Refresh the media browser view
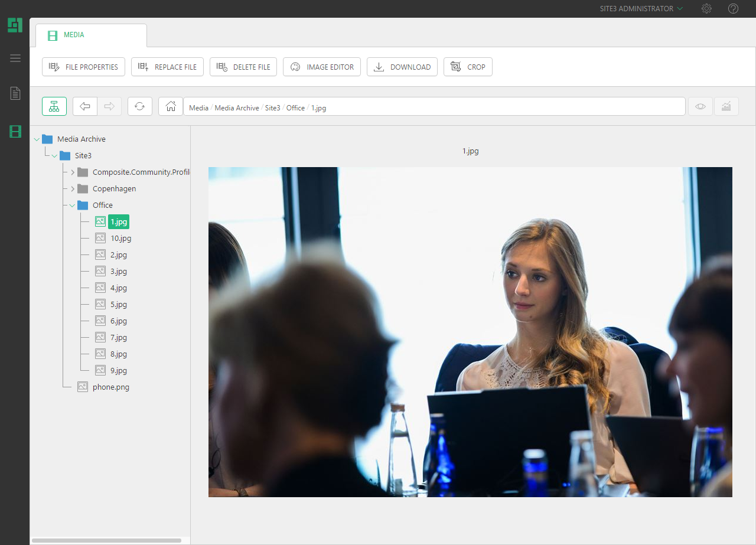756x545 pixels. coord(140,106)
